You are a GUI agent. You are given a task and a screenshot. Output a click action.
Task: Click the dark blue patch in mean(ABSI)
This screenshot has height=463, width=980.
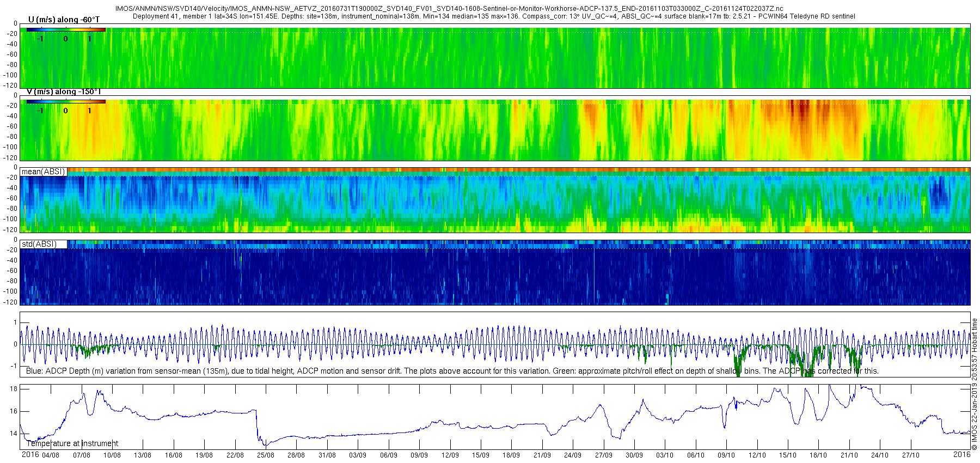click(x=939, y=195)
